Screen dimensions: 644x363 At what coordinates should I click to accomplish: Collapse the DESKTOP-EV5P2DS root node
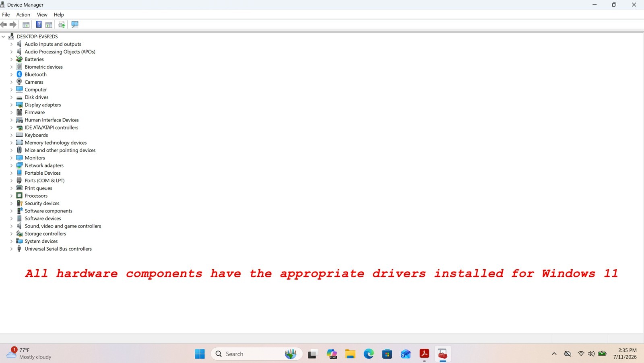tap(3, 36)
